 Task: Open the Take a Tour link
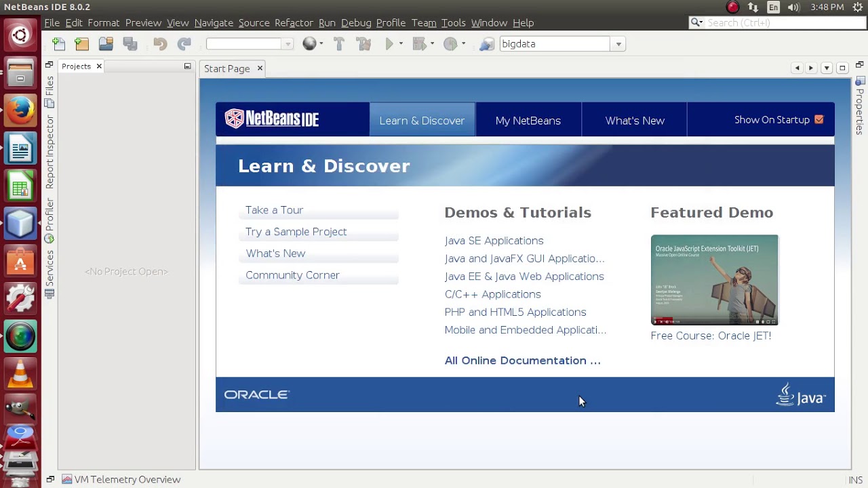pos(274,210)
